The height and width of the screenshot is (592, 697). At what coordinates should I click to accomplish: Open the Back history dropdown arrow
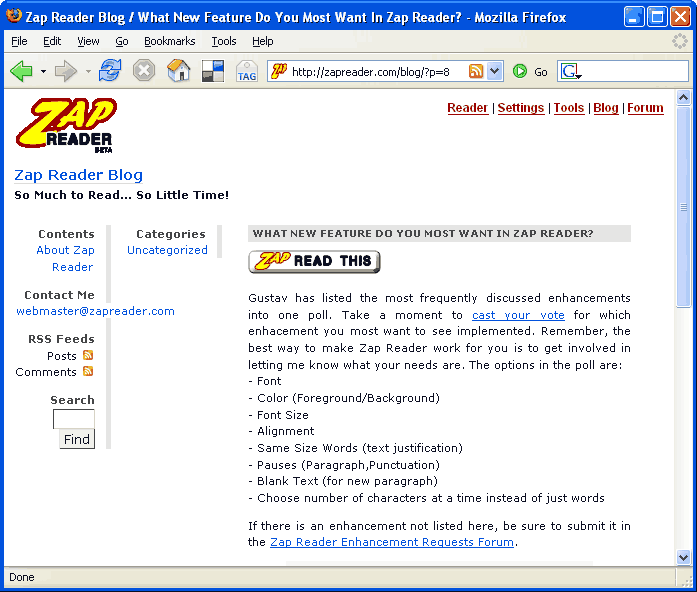click(43, 71)
